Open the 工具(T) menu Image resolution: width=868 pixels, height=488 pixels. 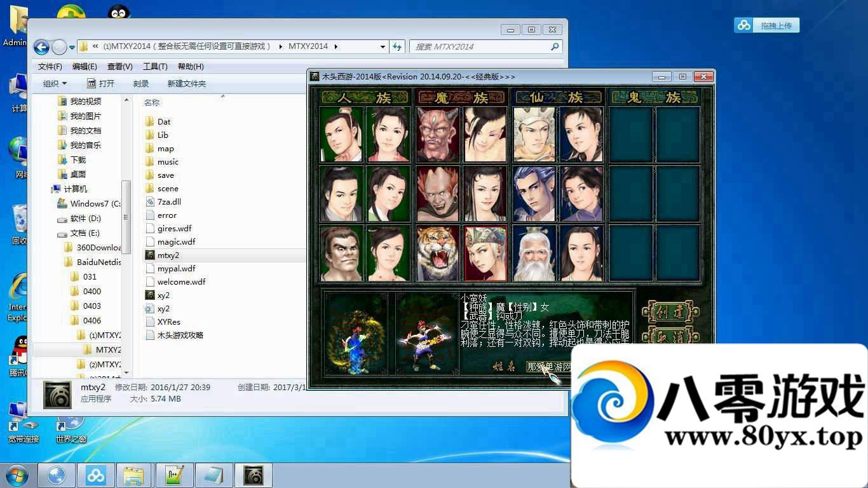pyautogui.click(x=155, y=67)
